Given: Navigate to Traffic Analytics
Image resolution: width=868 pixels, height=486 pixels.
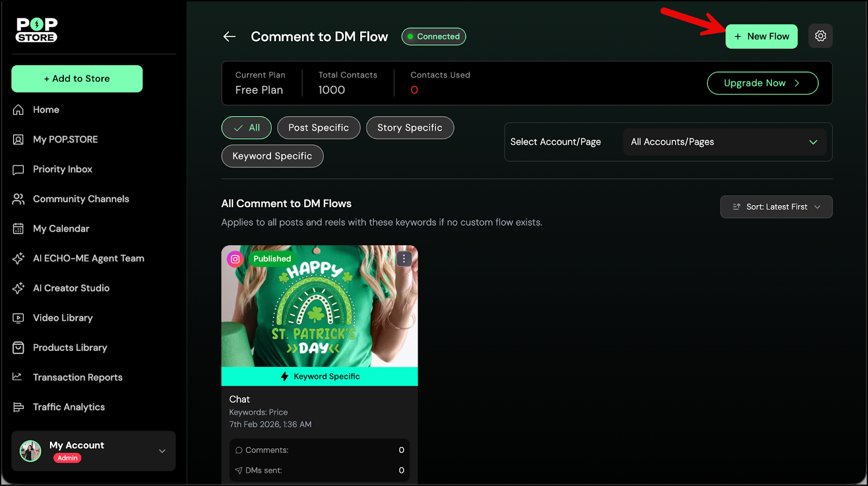Looking at the screenshot, I should [x=68, y=407].
